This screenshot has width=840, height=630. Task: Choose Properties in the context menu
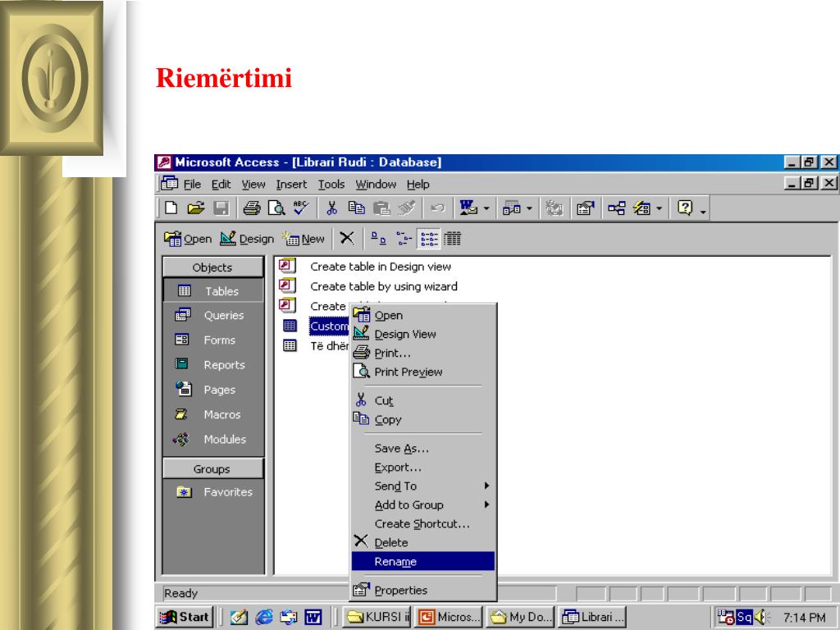tap(422, 590)
